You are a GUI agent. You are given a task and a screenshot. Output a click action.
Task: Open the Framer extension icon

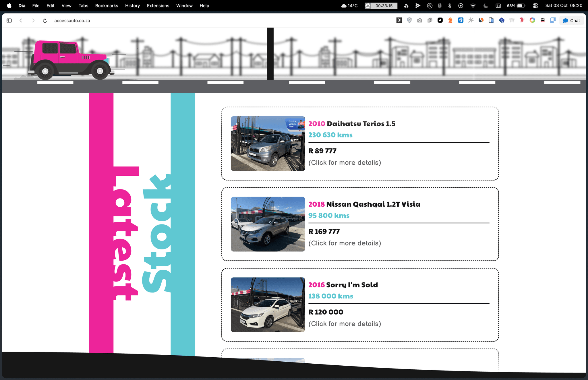[x=440, y=20]
